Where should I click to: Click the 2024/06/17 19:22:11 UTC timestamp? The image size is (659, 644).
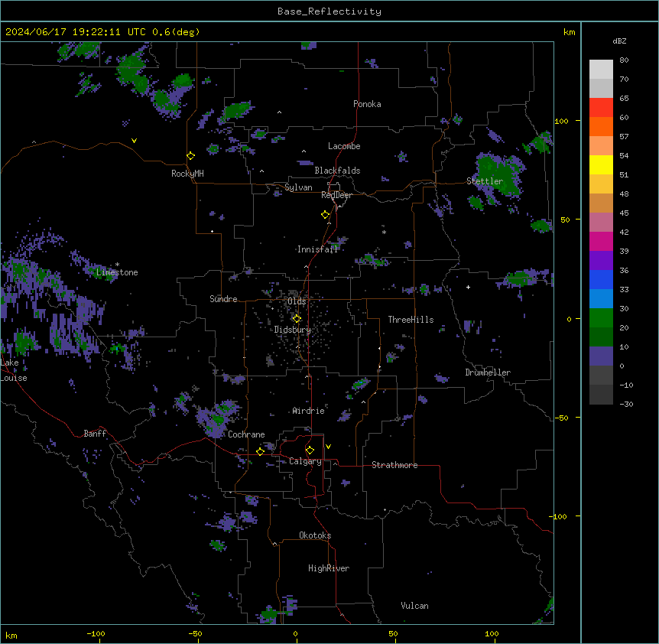tap(76, 32)
